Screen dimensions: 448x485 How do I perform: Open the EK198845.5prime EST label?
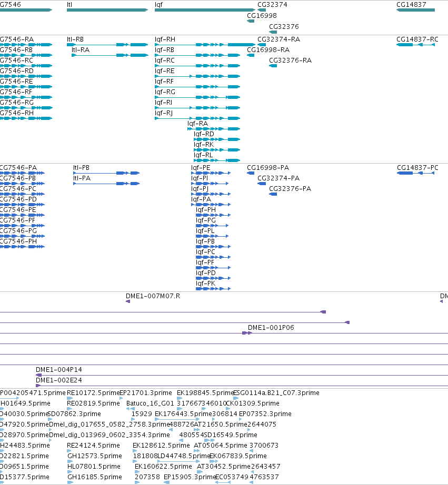[x=205, y=393]
